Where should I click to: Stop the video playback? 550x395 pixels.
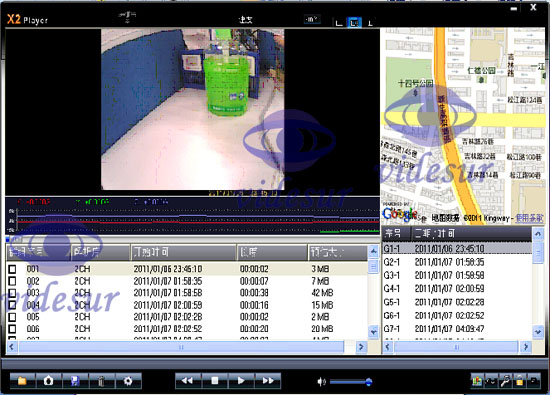(x=215, y=381)
